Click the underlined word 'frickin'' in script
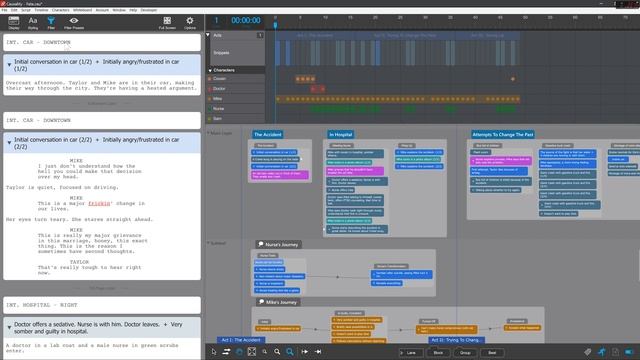 (100, 203)
